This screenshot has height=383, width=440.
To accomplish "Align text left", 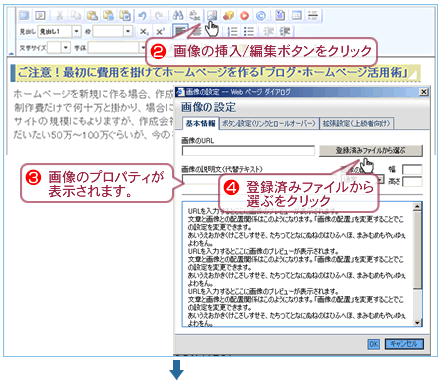I will pos(180,31).
